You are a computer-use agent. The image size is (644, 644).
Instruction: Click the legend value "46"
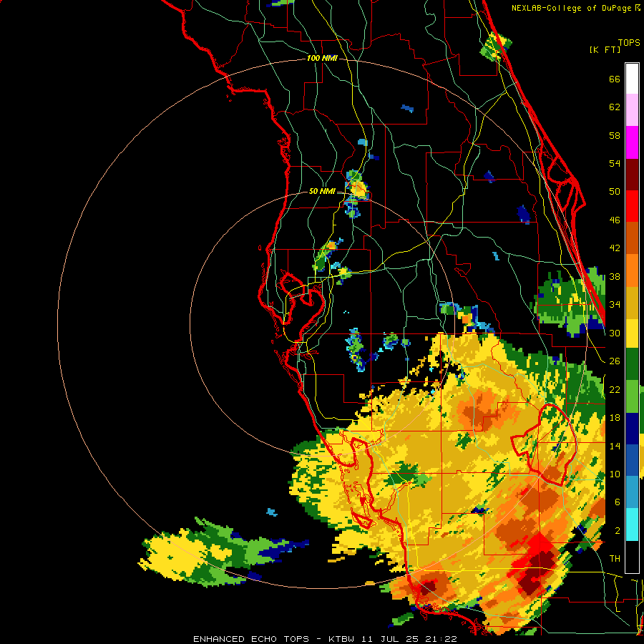tap(615, 220)
